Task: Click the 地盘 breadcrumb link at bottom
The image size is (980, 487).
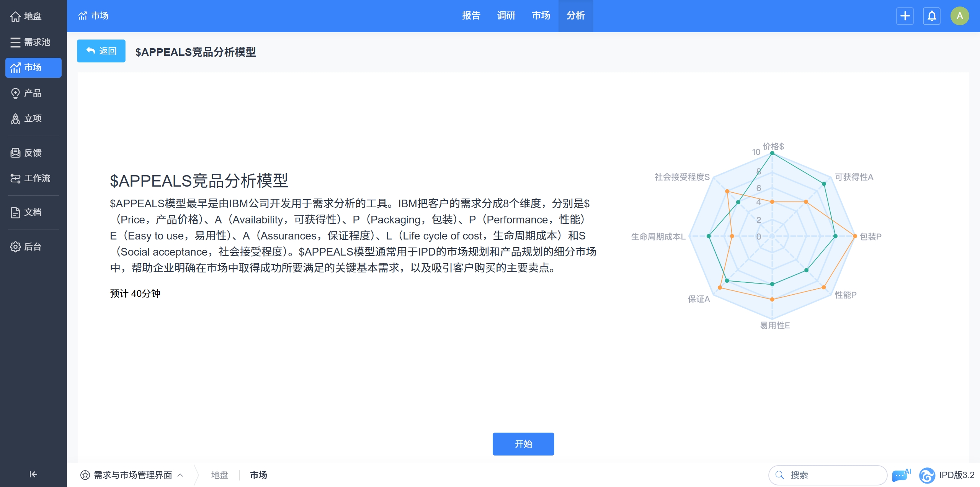Action: click(219, 475)
